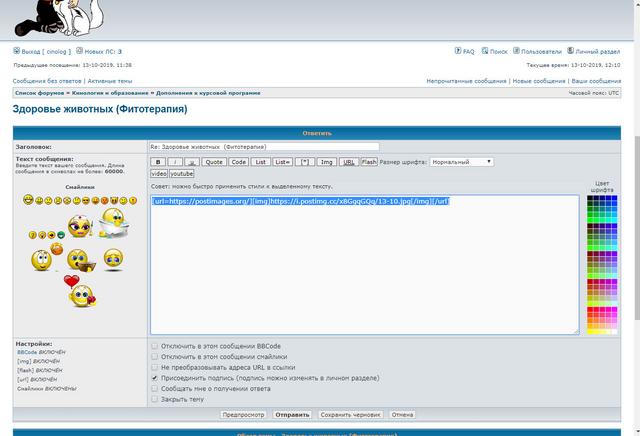Image resolution: width=640 pixels, height=436 pixels.
Task: Insert the devil horned smiley
Action: pyautogui.click(x=114, y=201)
